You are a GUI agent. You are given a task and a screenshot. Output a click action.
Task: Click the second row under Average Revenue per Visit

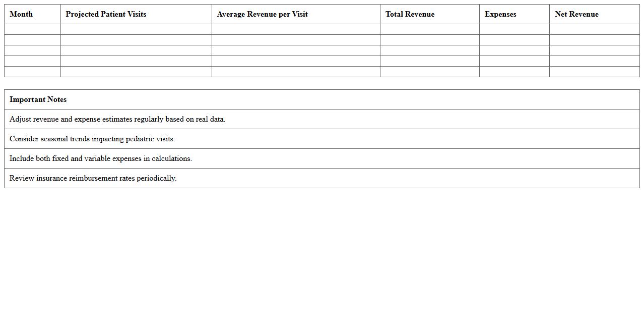[295, 40]
